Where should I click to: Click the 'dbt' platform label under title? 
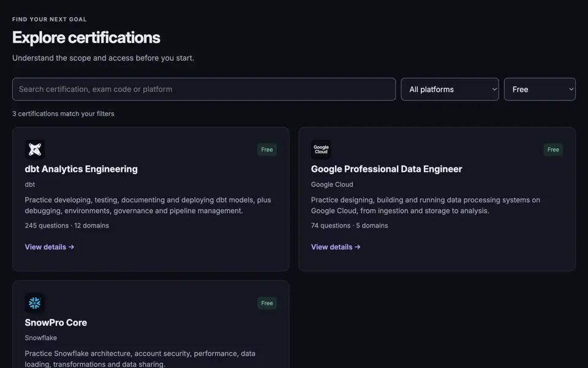30,185
